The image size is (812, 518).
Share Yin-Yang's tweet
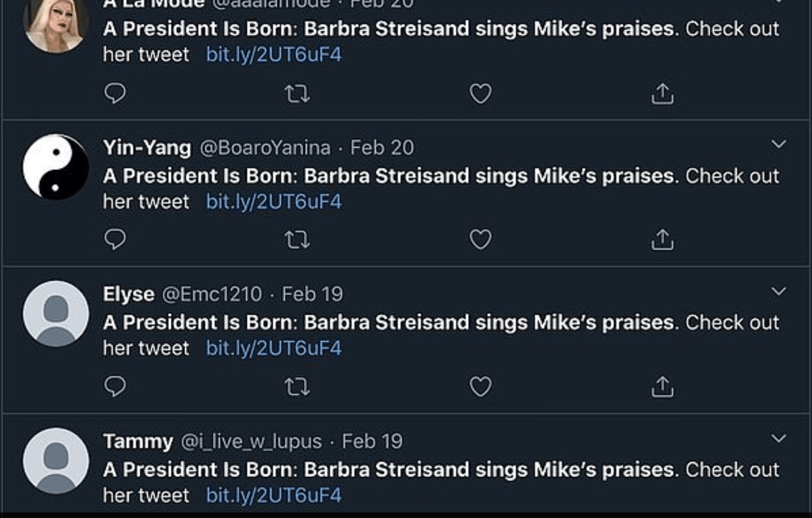[662, 239]
